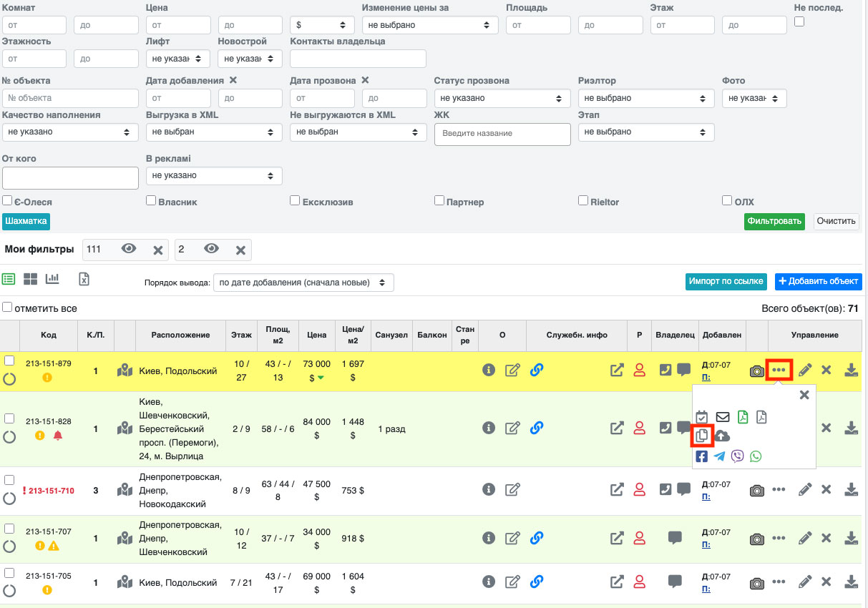Click the green PDF icon in the popup
Screen dimensions: 868x608
pos(743,416)
